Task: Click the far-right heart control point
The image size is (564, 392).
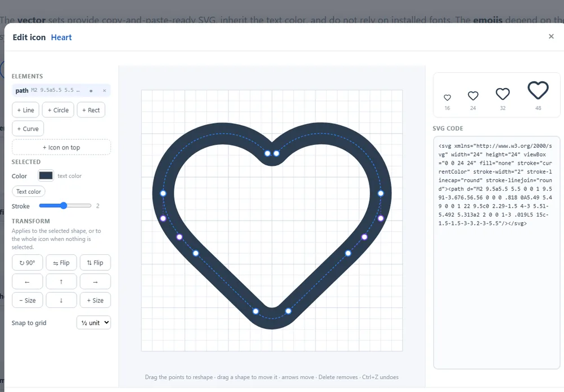Action: [381, 193]
